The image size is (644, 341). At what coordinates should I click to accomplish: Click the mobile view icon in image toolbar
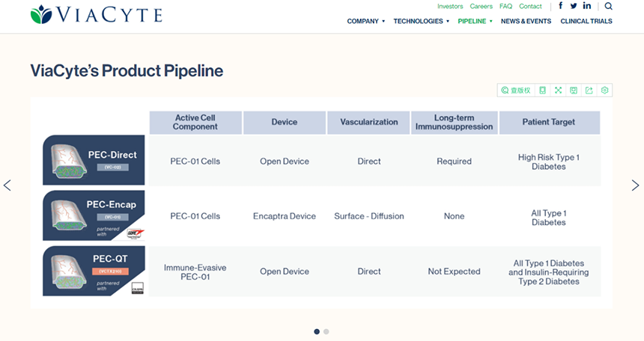[x=543, y=90]
